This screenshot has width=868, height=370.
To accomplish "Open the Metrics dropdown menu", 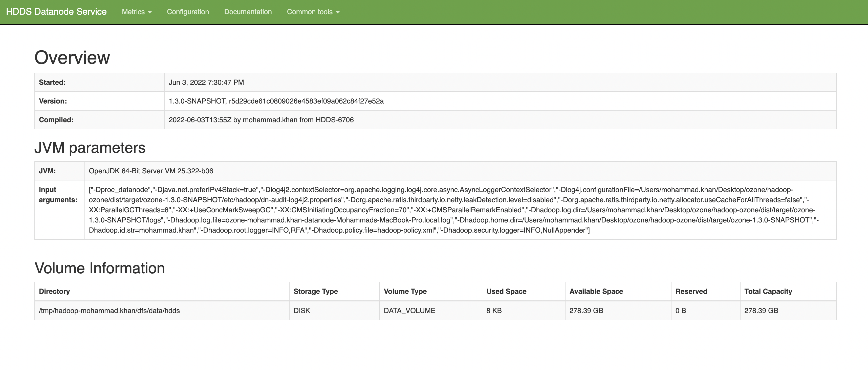I will pyautogui.click(x=137, y=12).
